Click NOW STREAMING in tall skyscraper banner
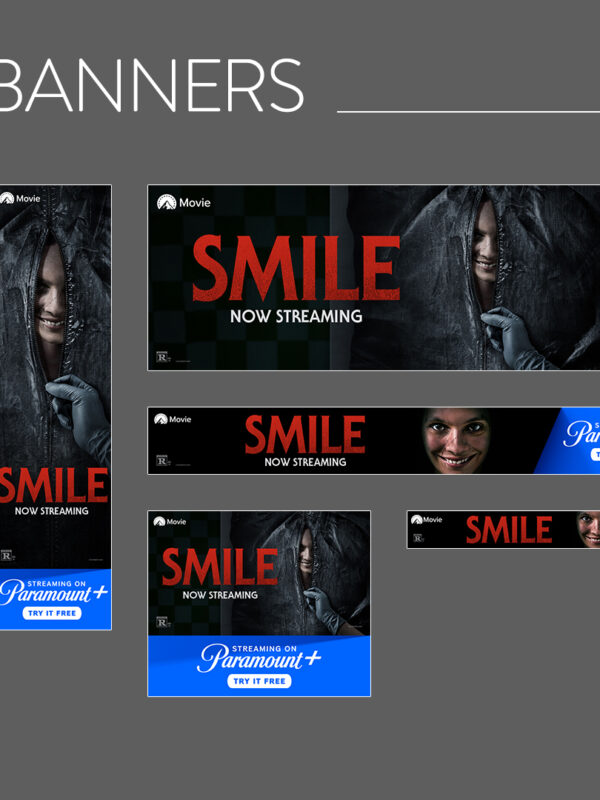The image size is (600, 800). click(x=52, y=511)
